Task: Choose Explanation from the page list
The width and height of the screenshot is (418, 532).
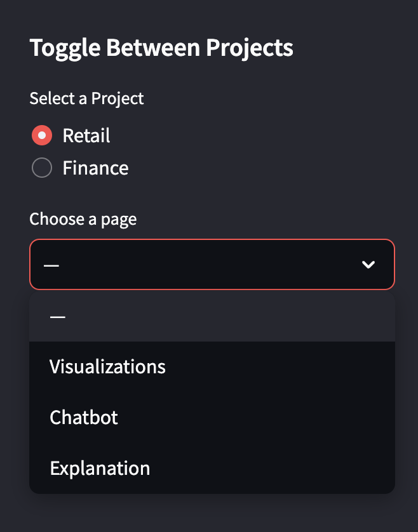Action: [100, 469]
